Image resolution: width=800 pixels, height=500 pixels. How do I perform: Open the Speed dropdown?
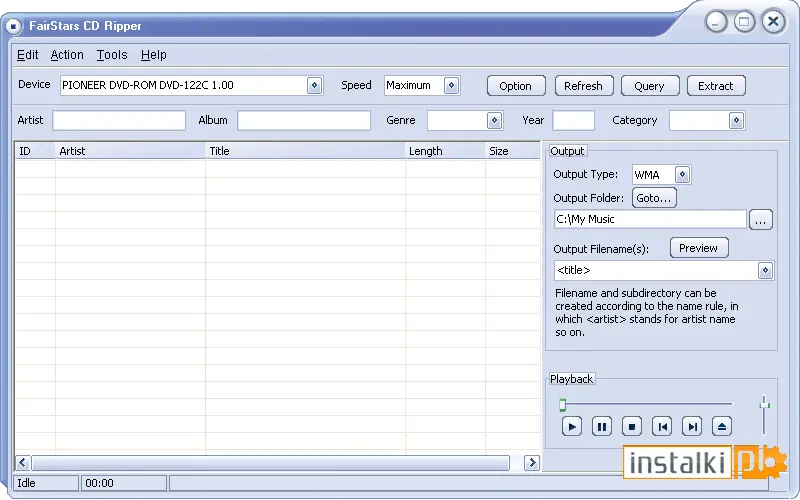[451, 85]
